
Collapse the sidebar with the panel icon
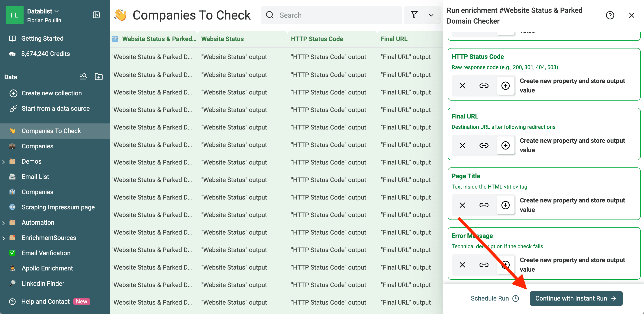(x=96, y=15)
